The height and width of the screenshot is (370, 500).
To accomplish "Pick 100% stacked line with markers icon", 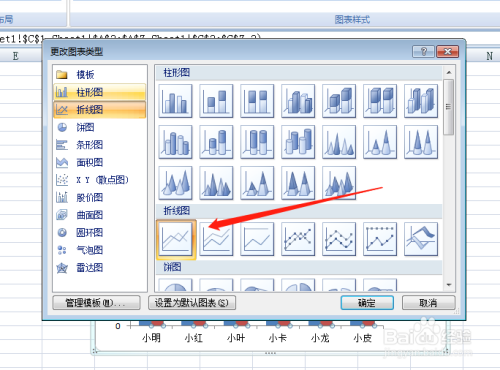I will [x=380, y=239].
